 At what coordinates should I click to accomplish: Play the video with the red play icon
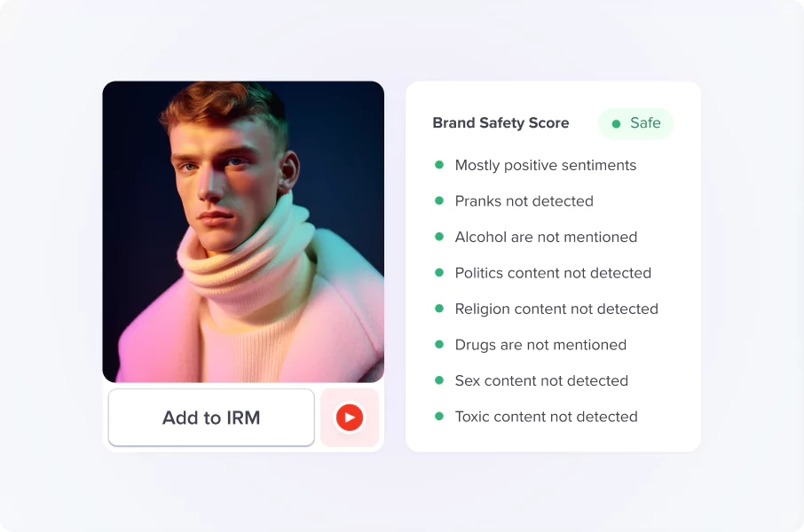[350, 418]
